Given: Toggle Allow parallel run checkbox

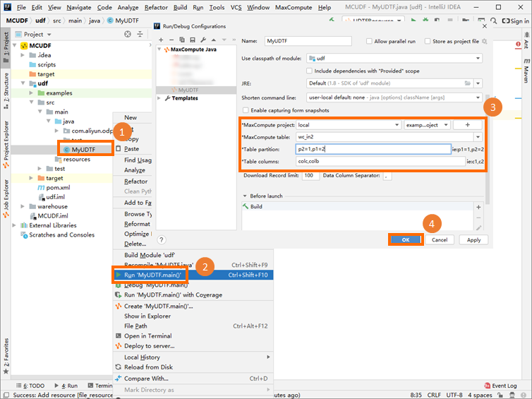Looking at the screenshot, I should [x=369, y=41].
